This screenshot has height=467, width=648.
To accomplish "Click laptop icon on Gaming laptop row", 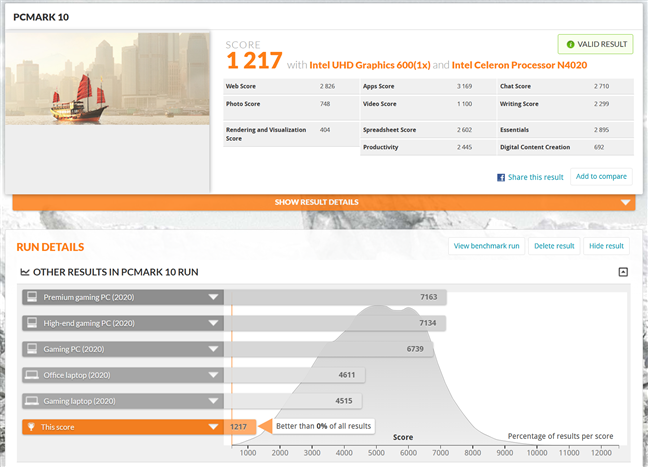I will tap(32, 401).
